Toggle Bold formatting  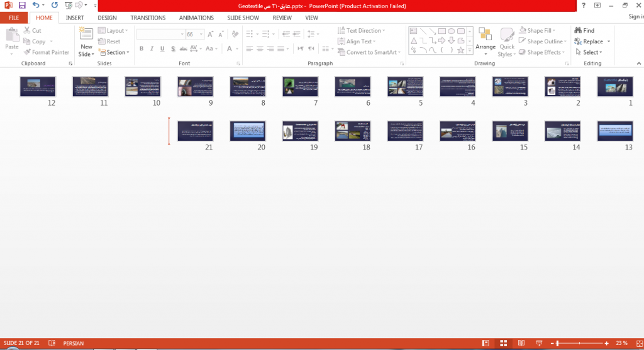pyautogui.click(x=142, y=48)
